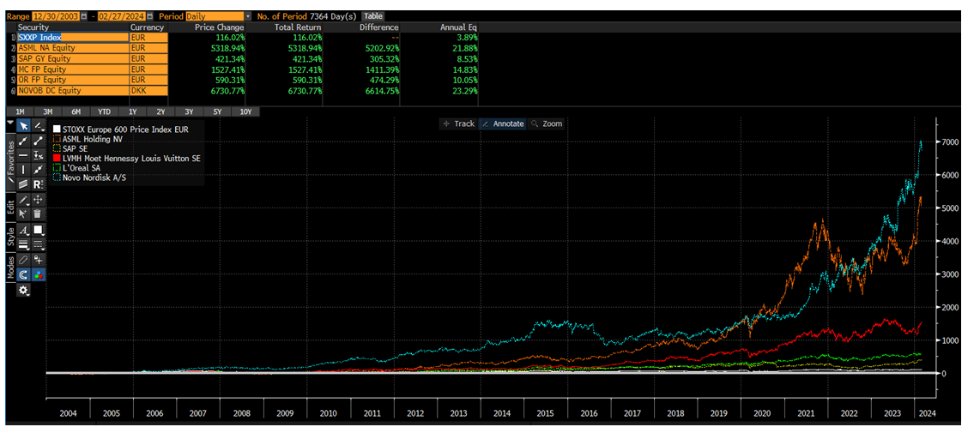Select the YTD time range tab

104,111
